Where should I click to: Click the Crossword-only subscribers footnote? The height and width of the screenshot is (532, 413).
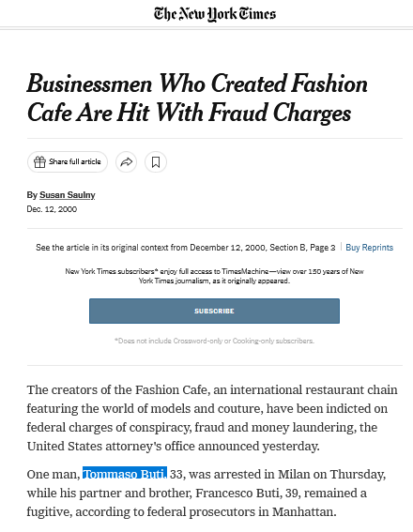[214, 341]
